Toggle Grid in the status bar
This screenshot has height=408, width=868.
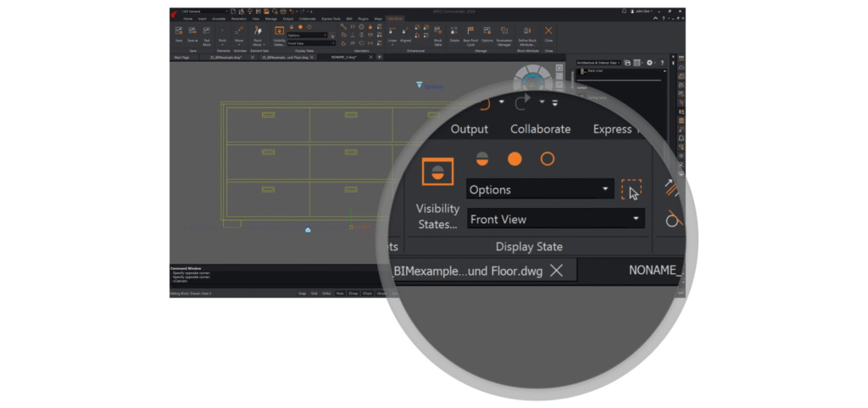pyautogui.click(x=314, y=293)
